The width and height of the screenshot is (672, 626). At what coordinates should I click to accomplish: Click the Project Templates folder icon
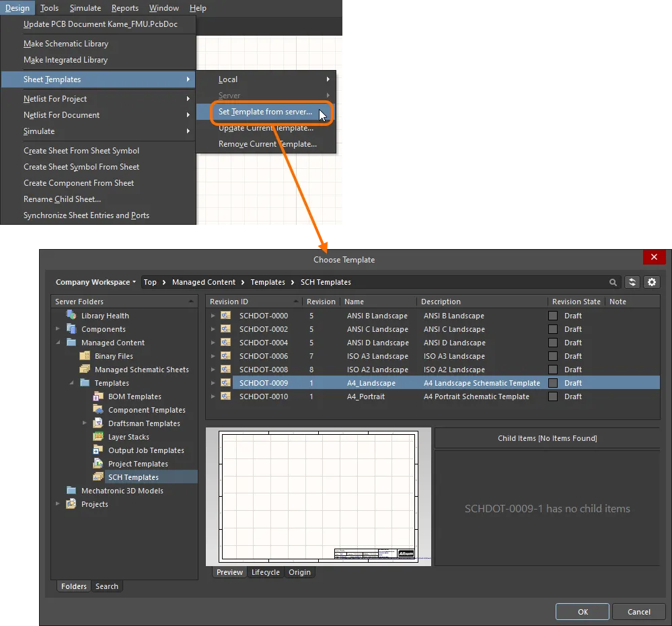(98, 464)
